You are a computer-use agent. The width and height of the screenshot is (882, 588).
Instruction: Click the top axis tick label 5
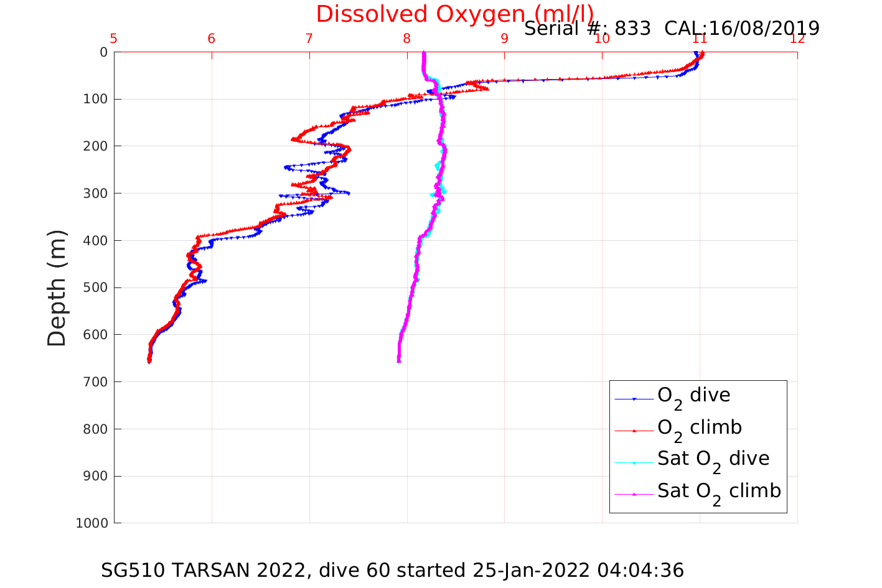114,39
